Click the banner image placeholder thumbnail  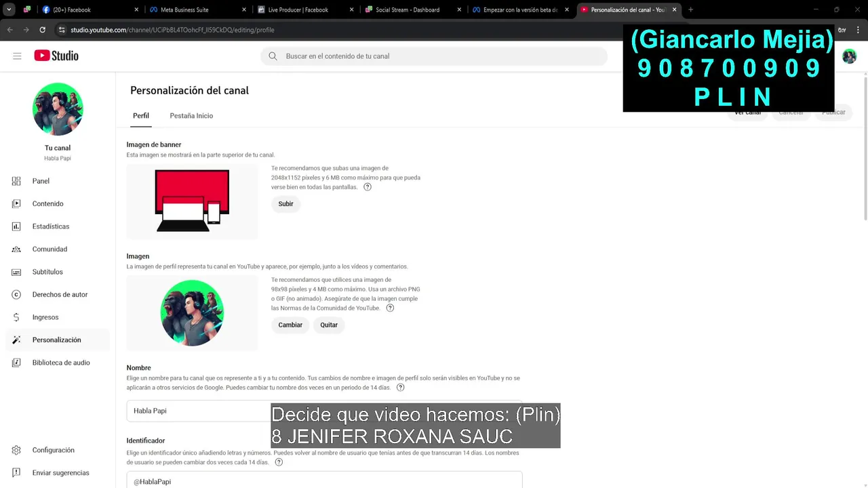tap(192, 201)
